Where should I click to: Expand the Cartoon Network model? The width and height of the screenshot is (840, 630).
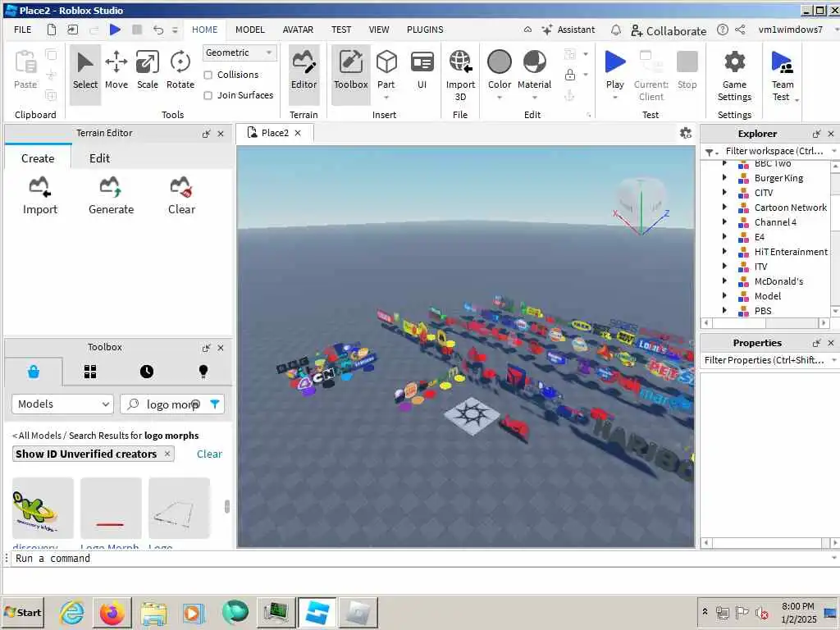pos(724,207)
